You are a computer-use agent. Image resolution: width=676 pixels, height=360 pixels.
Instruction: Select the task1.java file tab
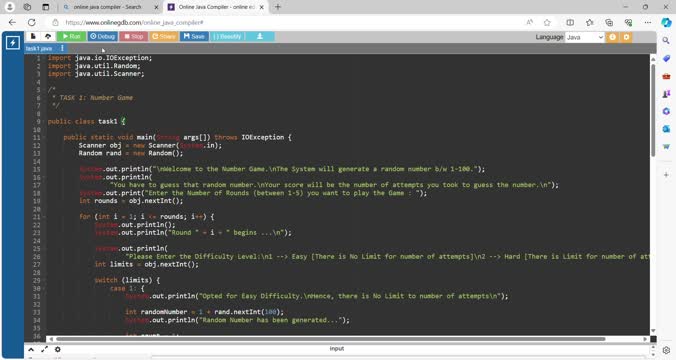39,48
